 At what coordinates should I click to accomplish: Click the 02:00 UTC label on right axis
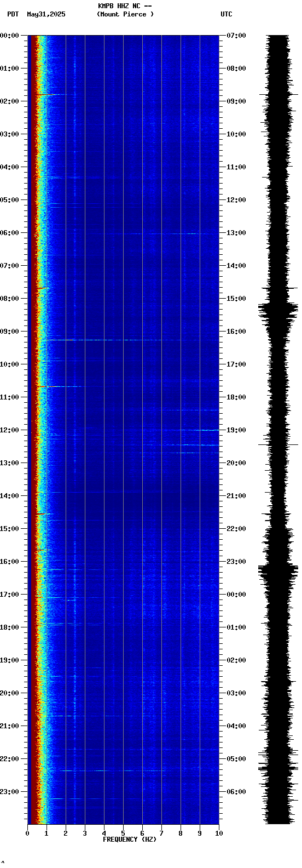click(x=236, y=660)
